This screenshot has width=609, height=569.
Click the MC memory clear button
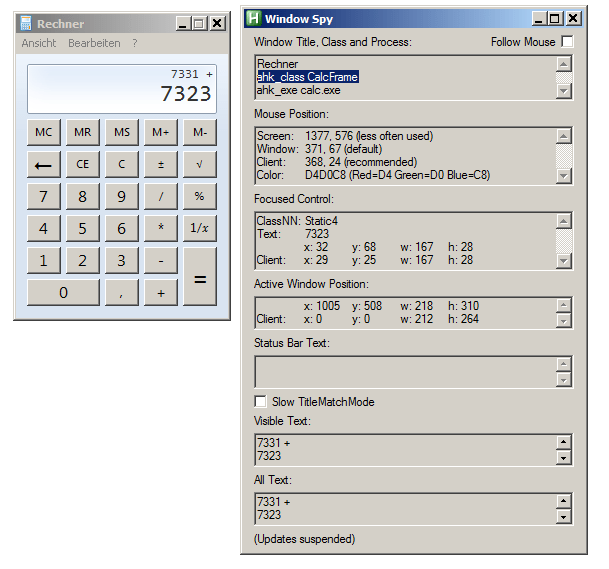[x=44, y=132]
